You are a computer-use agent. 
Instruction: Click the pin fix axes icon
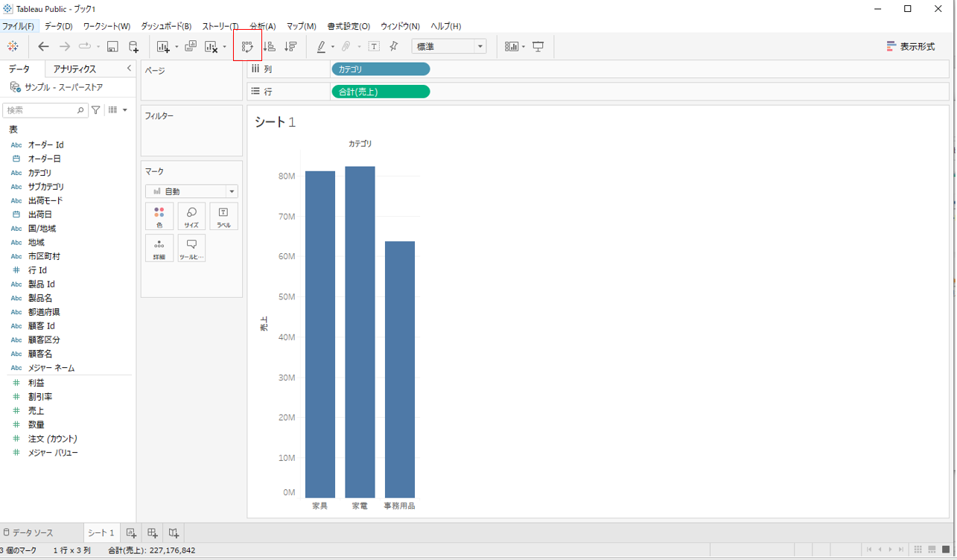pos(394,46)
